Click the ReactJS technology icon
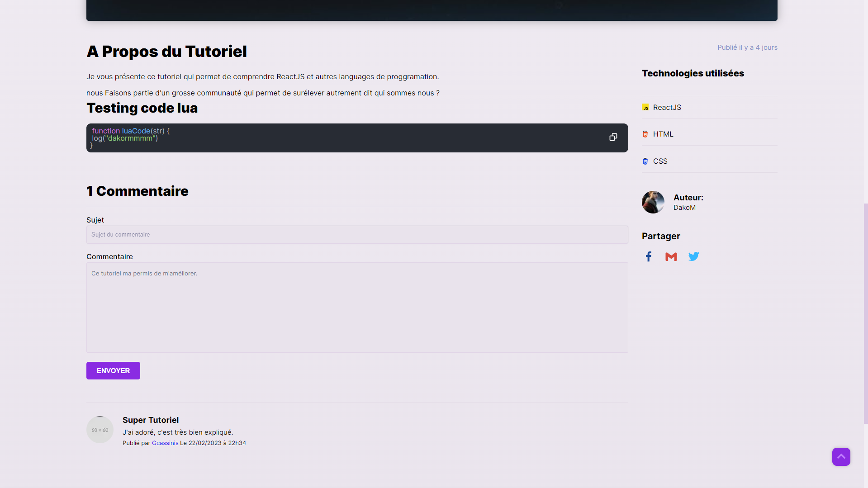Viewport: 868px width, 488px height. point(645,108)
